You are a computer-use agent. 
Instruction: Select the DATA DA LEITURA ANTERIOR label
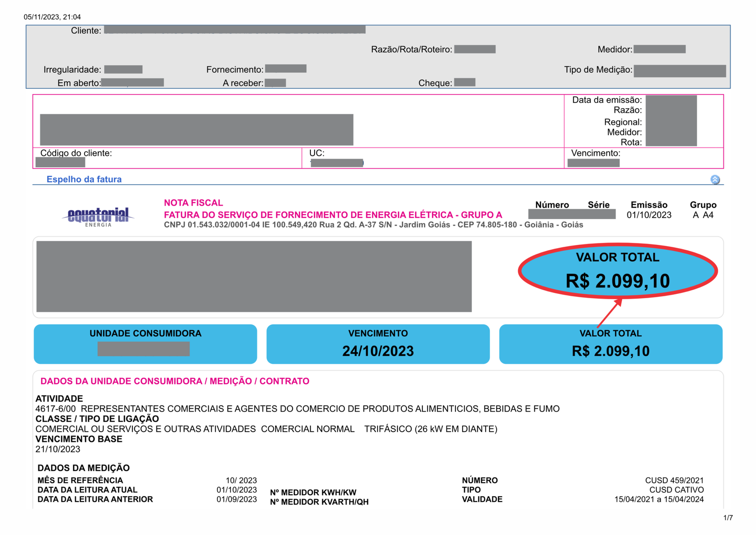(x=95, y=500)
